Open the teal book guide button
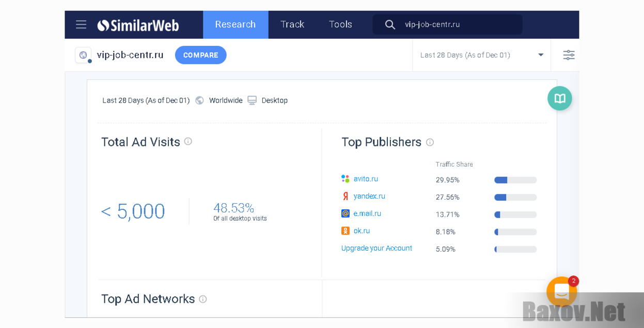Screen dimensions: 644x328 coord(560,98)
